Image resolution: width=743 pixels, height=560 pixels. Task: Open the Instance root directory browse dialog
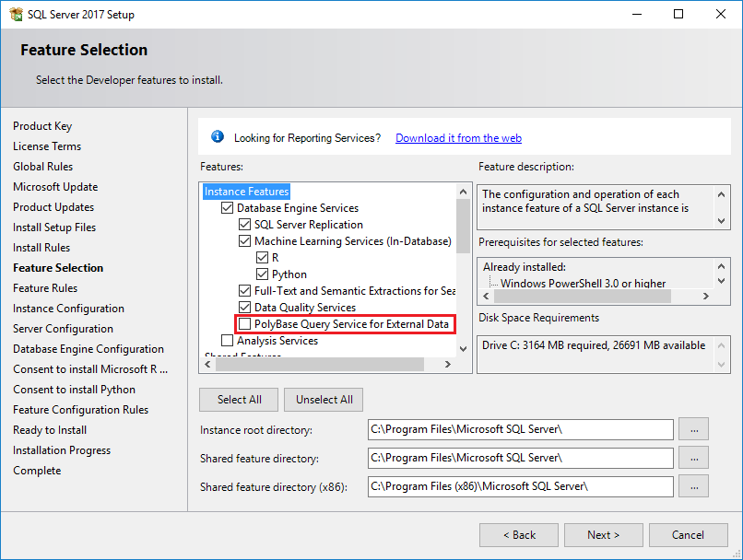[694, 429]
